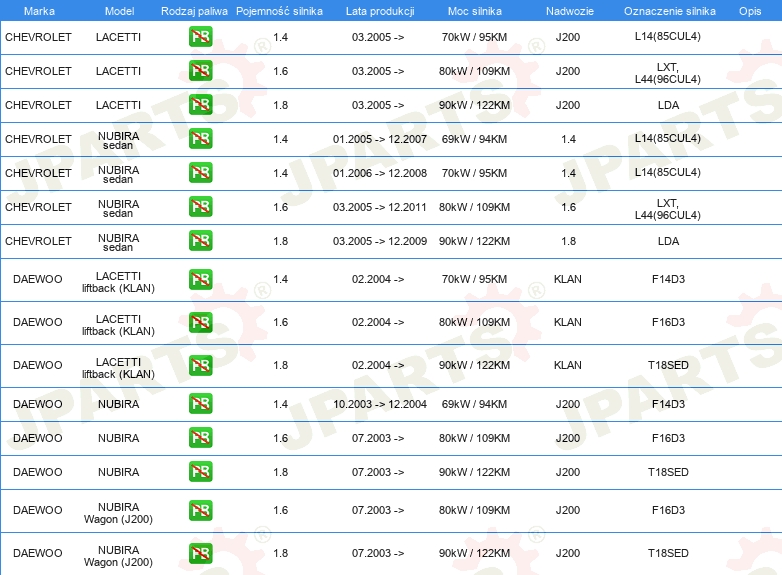Click '01.2005 -> 12.2007' production years cell
The width and height of the screenshot is (782, 575).
pos(380,139)
